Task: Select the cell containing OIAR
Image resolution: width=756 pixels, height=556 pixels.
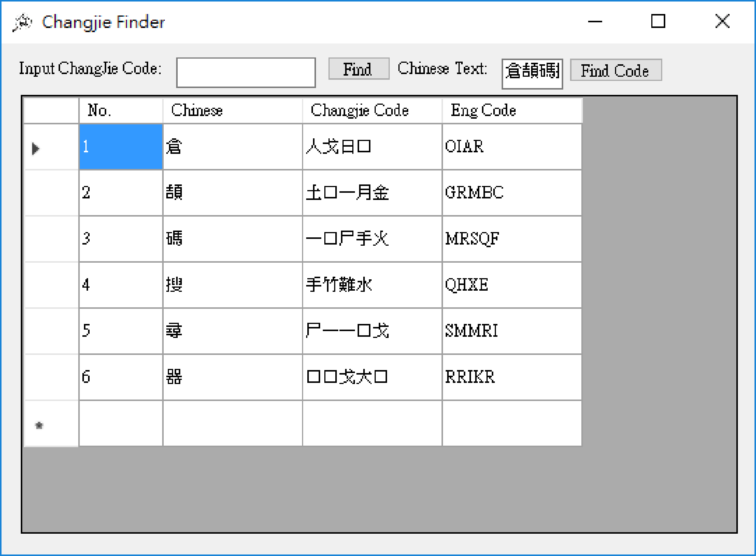Action: pyautogui.click(x=511, y=147)
